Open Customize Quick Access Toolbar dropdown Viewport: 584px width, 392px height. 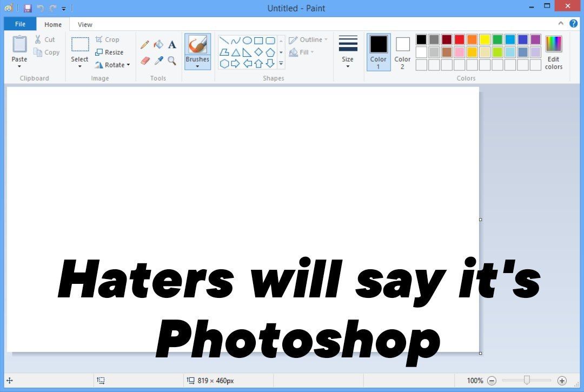coord(64,8)
